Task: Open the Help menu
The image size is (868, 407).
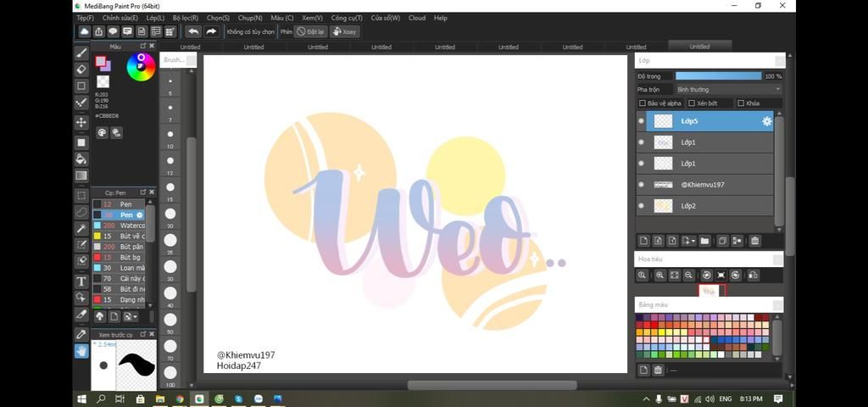Action: (441, 18)
